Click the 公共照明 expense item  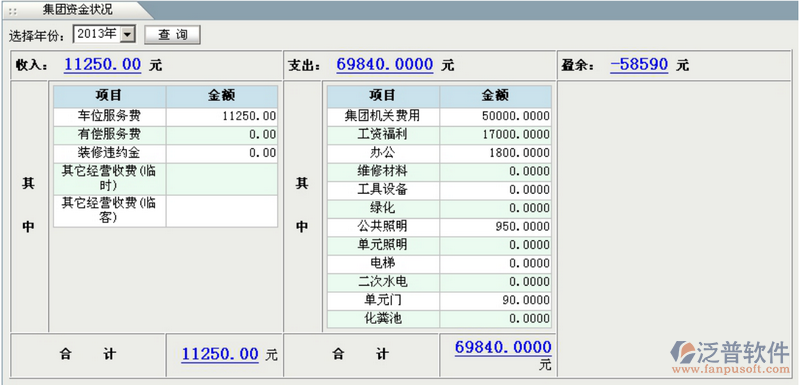383,226
